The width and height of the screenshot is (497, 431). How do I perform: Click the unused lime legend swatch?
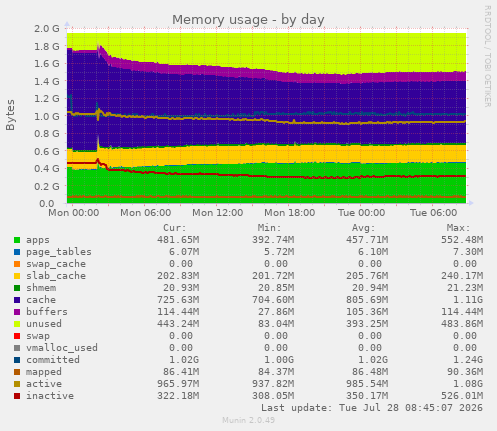pos(17,324)
